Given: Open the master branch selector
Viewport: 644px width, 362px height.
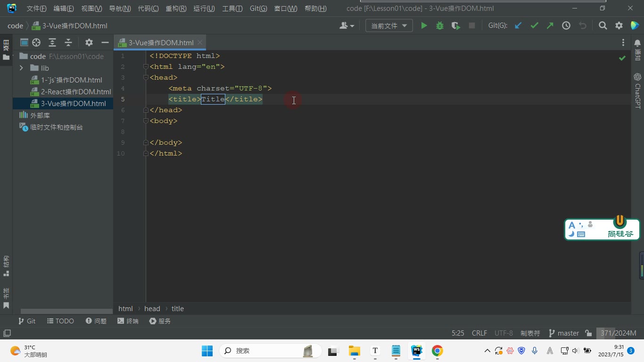Looking at the screenshot, I should point(564,333).
